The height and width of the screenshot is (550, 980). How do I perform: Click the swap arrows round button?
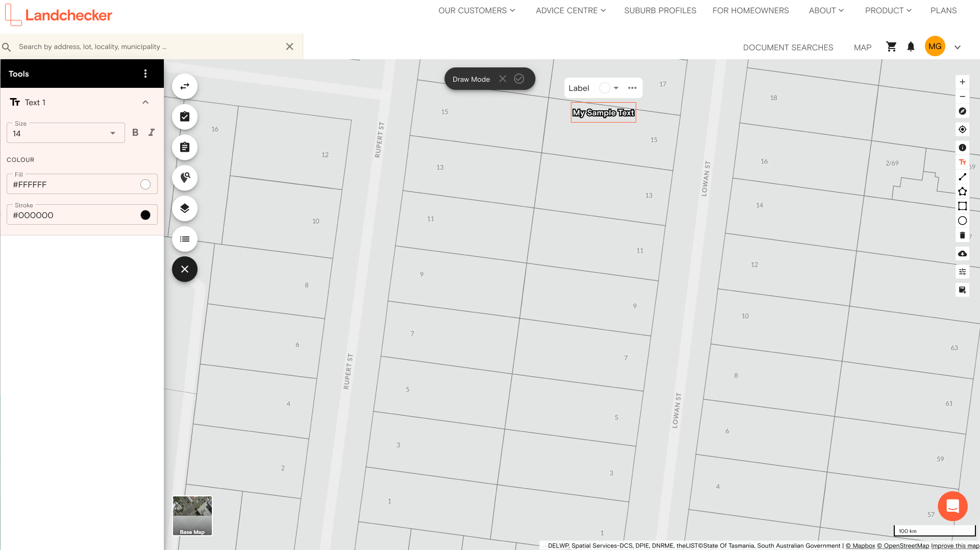tap(185, 86)
